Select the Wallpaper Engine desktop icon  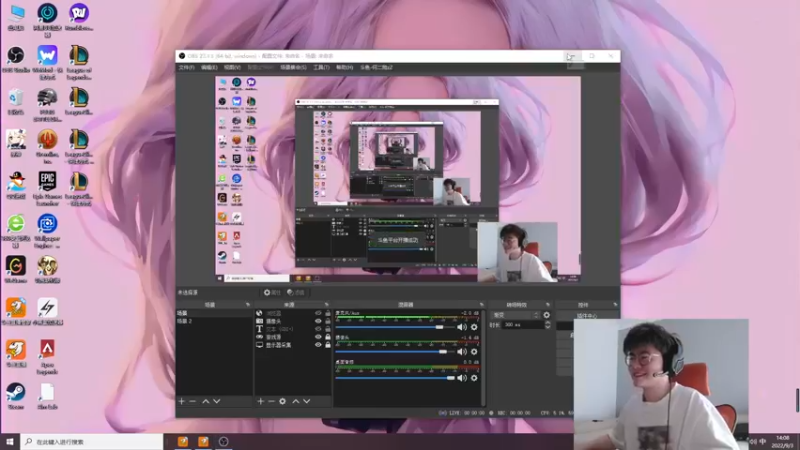47,231
